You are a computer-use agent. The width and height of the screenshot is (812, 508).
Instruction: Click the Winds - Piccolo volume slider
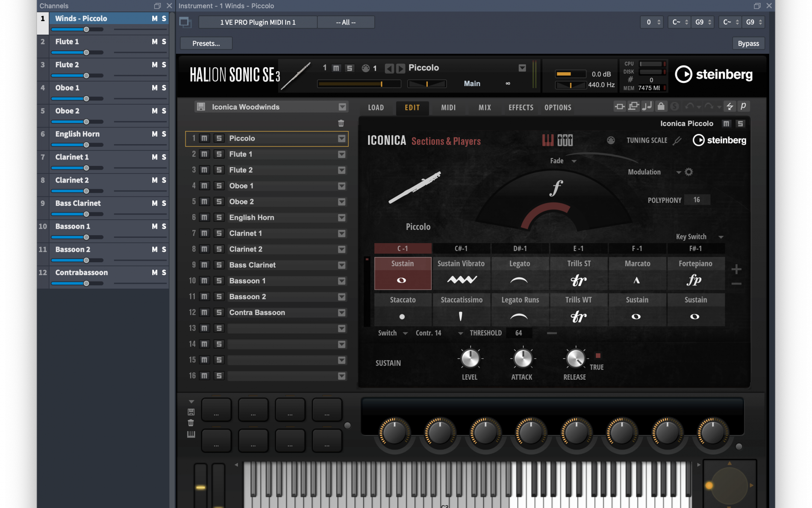point(77,29)
